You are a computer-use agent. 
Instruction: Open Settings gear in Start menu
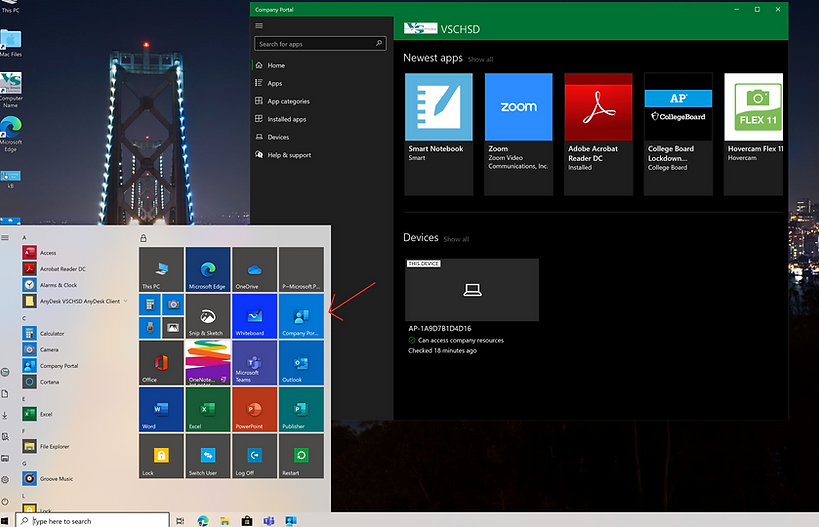(5, 479)
